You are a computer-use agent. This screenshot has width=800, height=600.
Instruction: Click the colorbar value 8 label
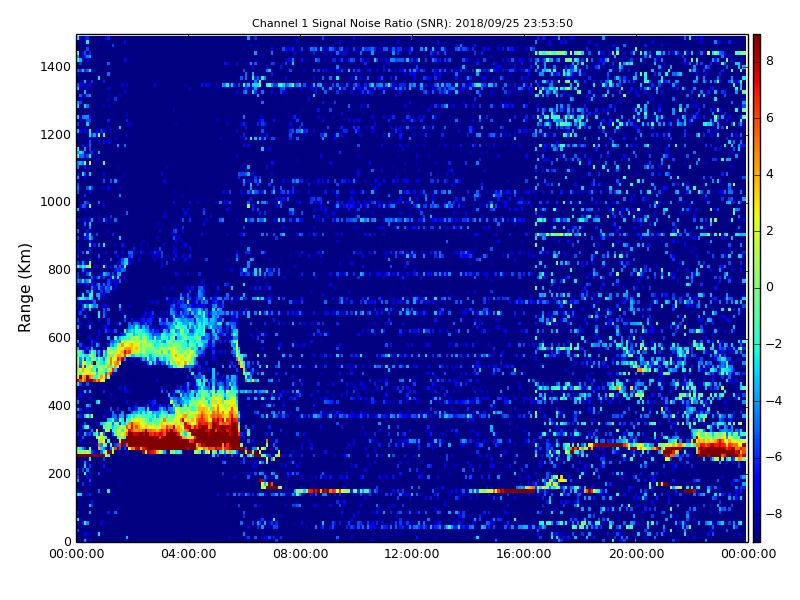(x=770, y=61)
